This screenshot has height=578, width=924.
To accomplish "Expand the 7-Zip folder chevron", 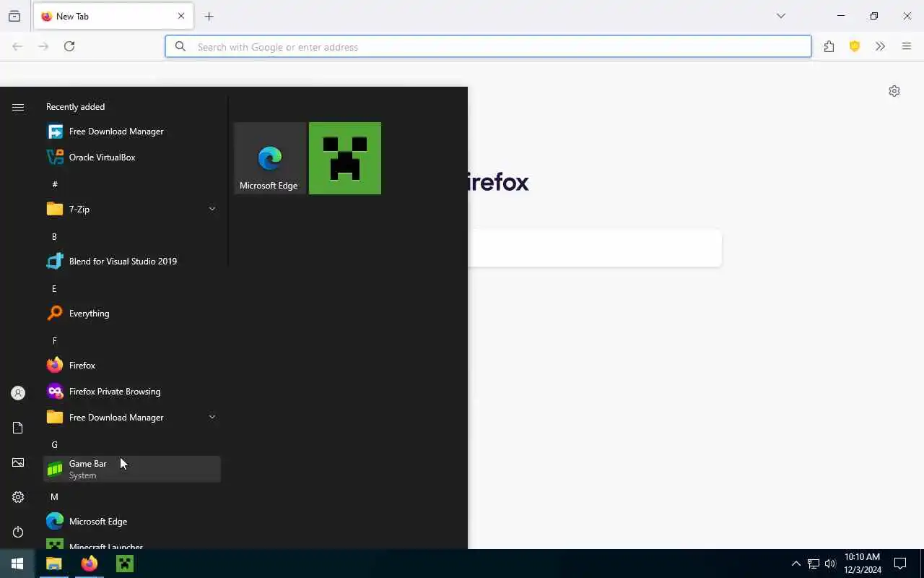I will click(x=212, y=210).
